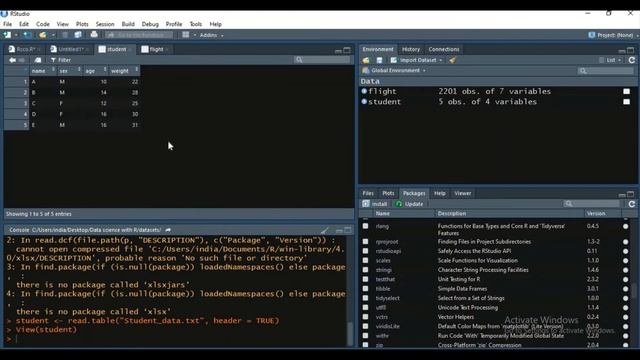Sort by the weight column
Viewport: 640px width, 360px height.
124,71
